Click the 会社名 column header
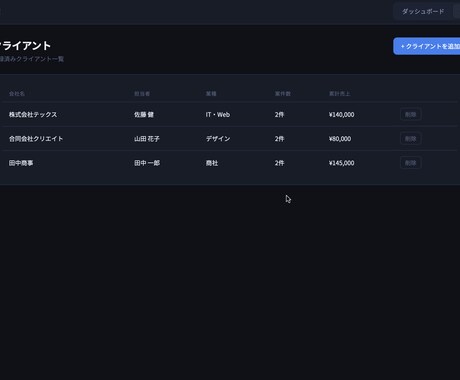The image size is (460, 380). 17,94
